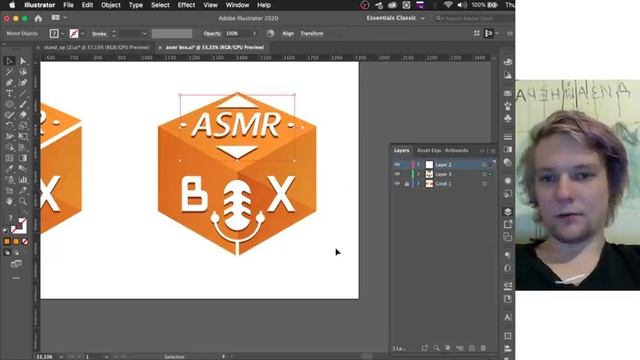Select the Line Segment tool
This screenshot has height=360, width=640.
(x=23, y=93)
